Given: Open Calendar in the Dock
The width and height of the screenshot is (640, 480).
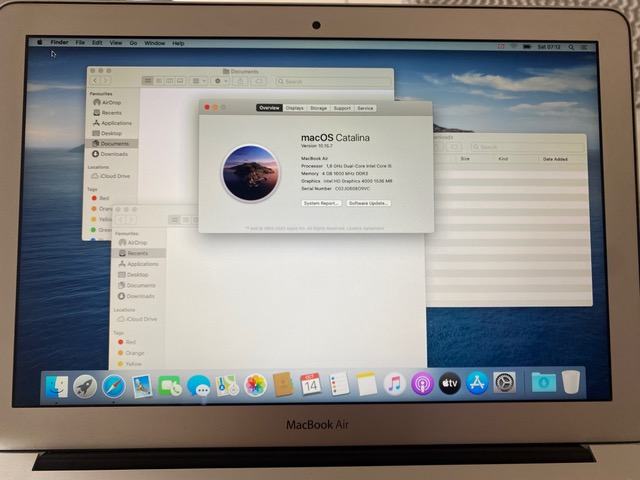Looking at the screenshot, I should [311, 384].
